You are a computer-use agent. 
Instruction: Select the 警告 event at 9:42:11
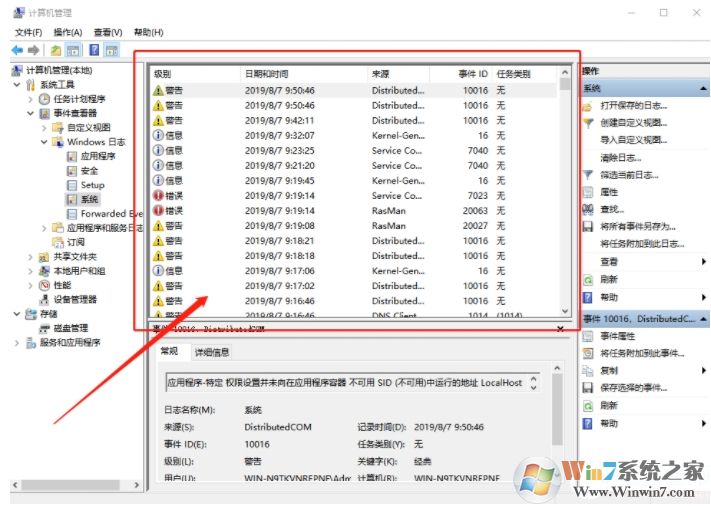tap(353, 121)
